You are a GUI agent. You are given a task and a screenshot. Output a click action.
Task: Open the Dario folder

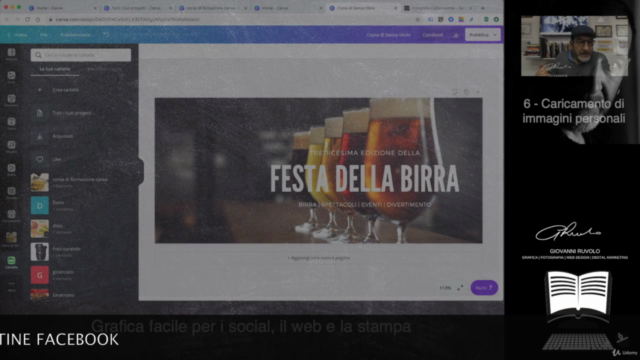click(81, 205)
